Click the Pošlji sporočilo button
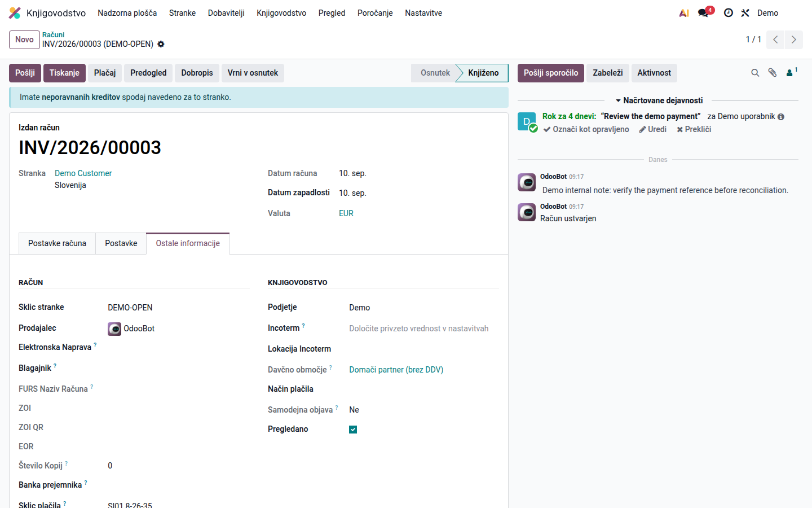This screenshot has width=812, height=508. click(x=550, y=73)
